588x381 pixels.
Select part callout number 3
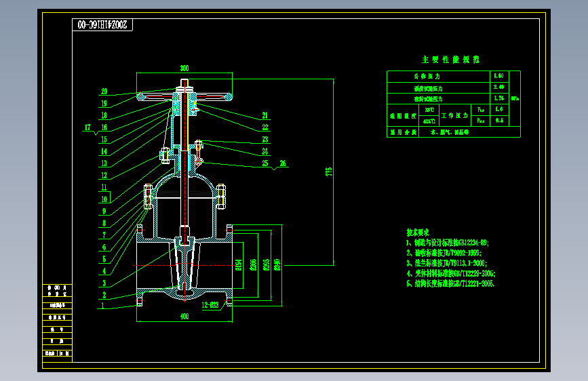pos(104,283)
